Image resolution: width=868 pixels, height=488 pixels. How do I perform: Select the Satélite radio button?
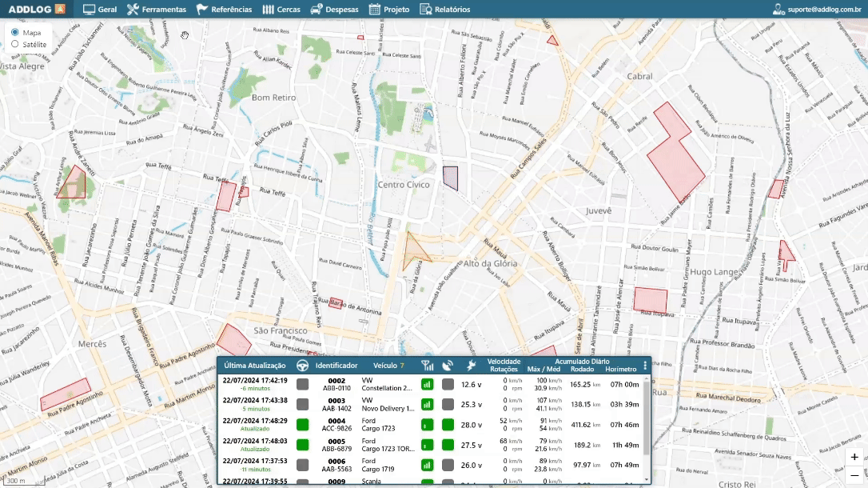[15, 45]
